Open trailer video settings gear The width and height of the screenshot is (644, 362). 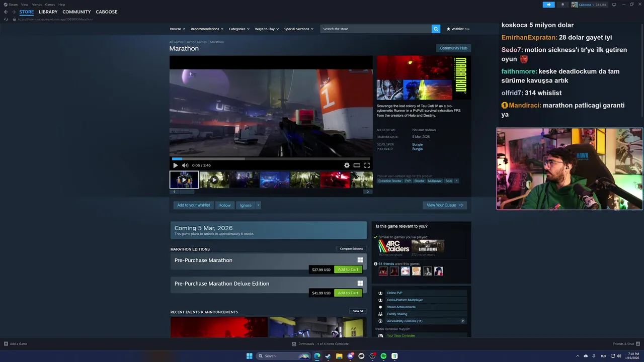(x=347, y=165)
